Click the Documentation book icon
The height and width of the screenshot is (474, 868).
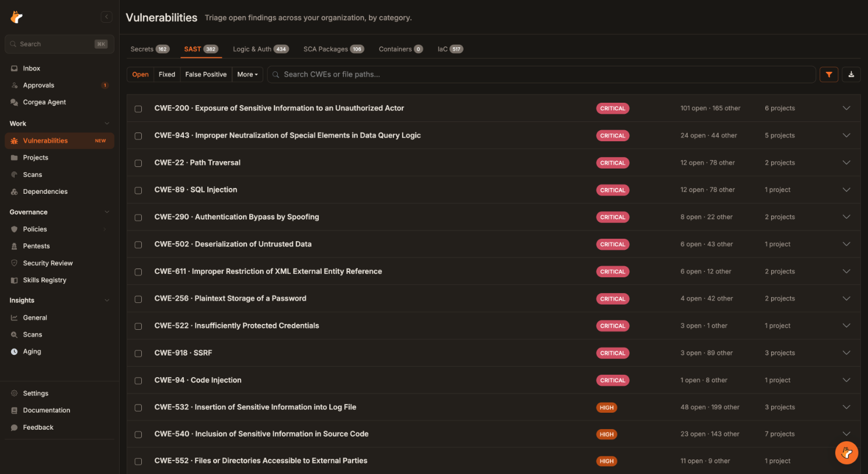coord(15,410)
